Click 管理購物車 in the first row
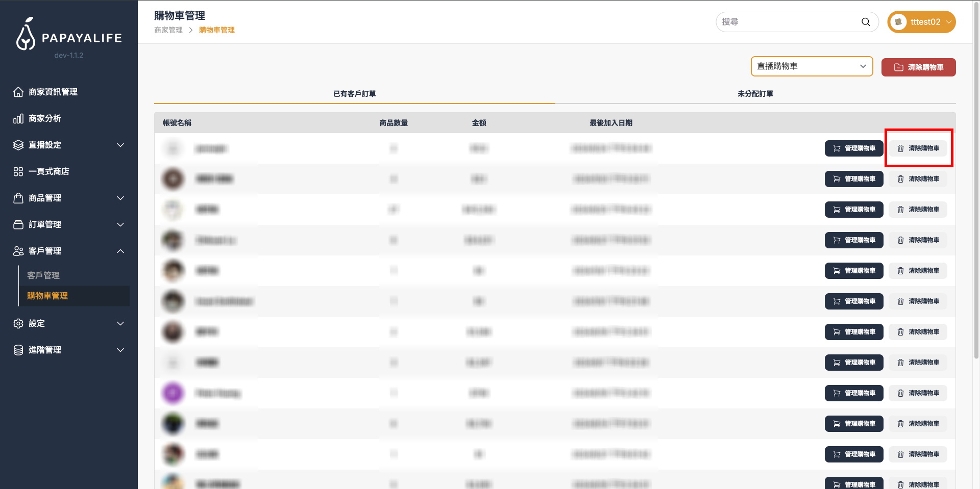The width and height of the screenshot is (980, 489). tap(854, 148)
